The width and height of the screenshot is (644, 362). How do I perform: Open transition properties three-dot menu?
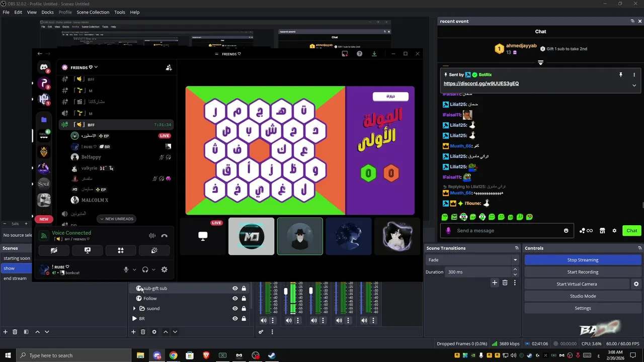(x=514, y=283)
